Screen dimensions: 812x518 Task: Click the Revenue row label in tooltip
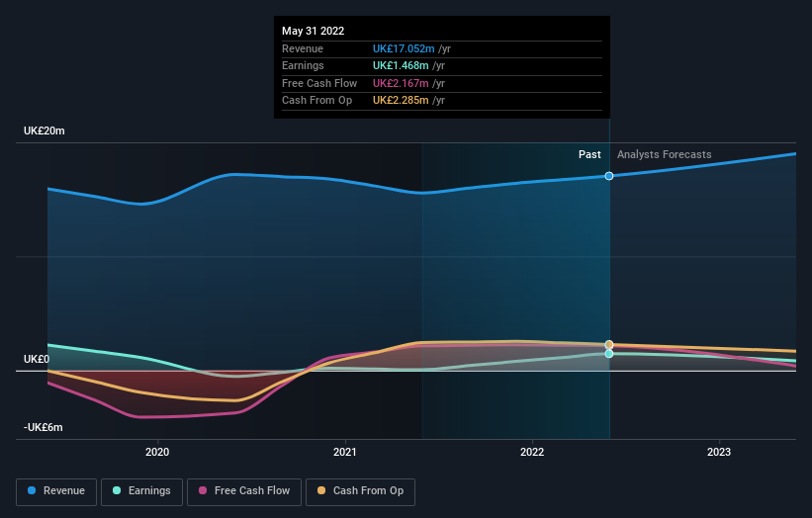[x=303, y=48]
